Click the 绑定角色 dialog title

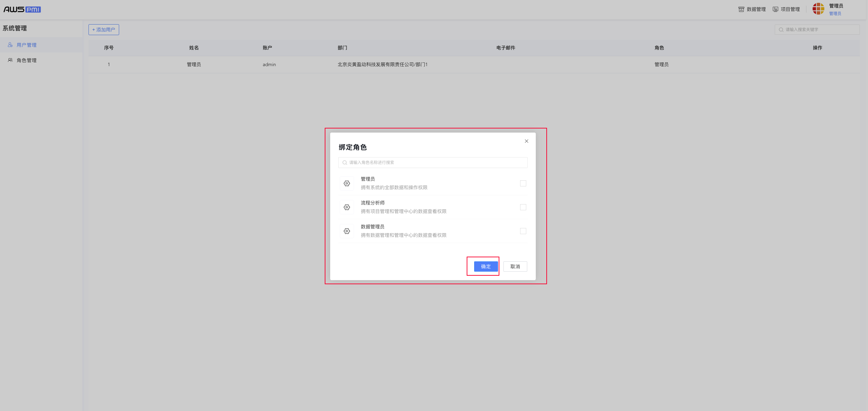coord(353,147)
